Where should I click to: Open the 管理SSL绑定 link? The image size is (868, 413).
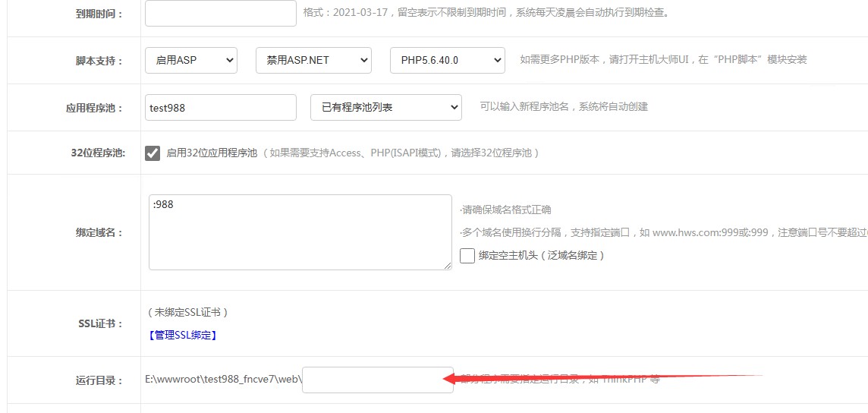click(183, 335)
